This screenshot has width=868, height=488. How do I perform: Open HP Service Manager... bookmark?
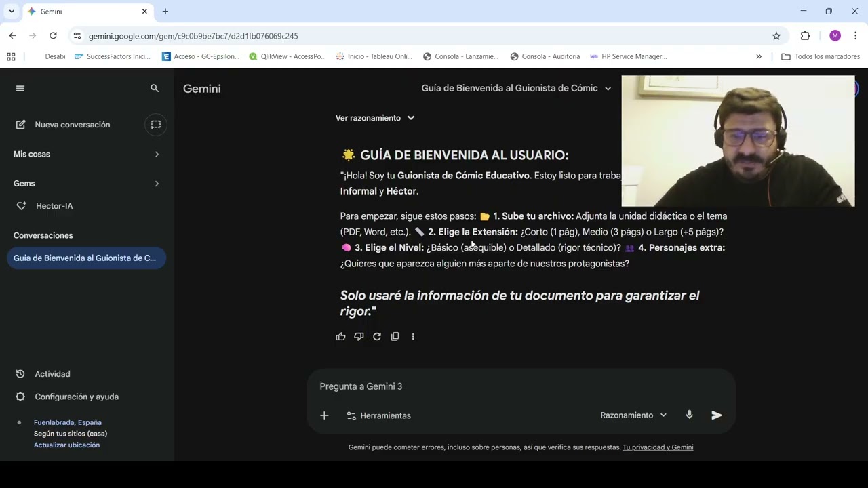click(629, 57)
